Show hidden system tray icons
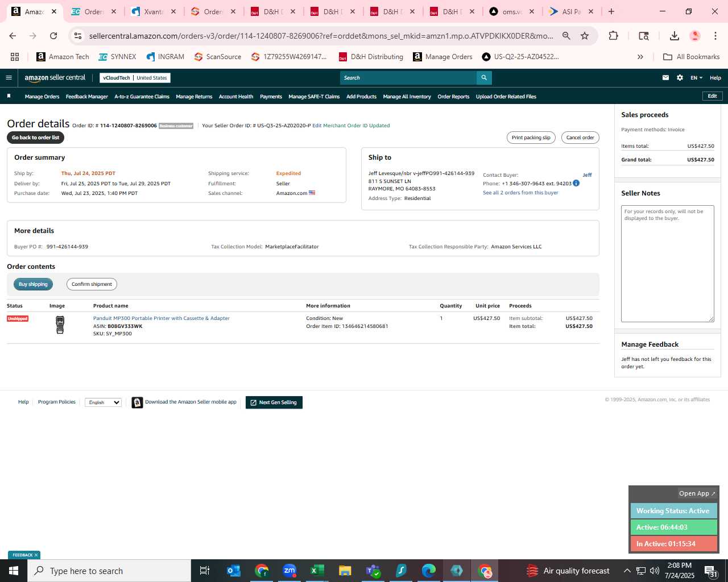Image resolution: width=728 pixels, height=582 pixels. click(x=627, y=571)
